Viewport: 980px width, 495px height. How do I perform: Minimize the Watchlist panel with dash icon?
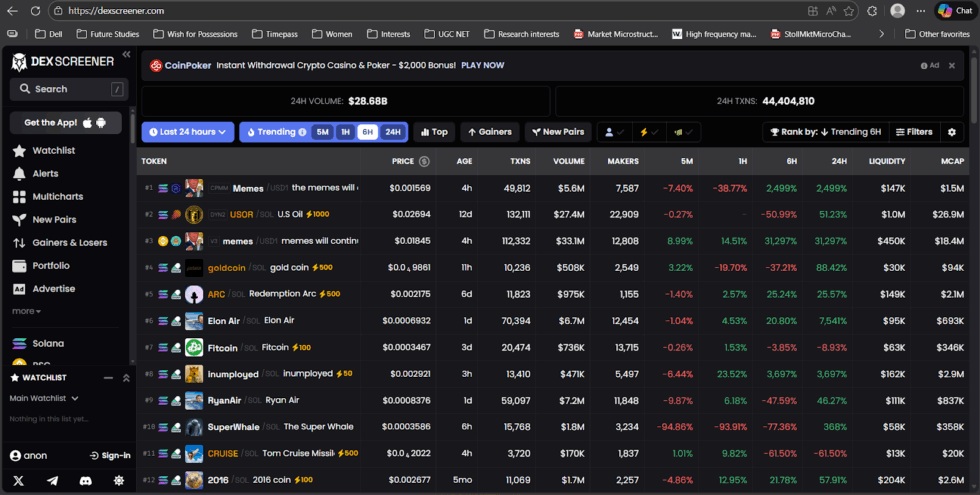point(108,378)
